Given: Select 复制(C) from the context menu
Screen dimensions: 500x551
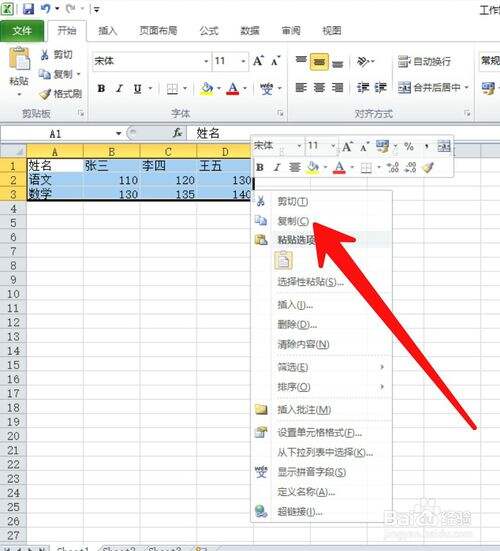Looking at the screenshot, I should click(293, 221).
